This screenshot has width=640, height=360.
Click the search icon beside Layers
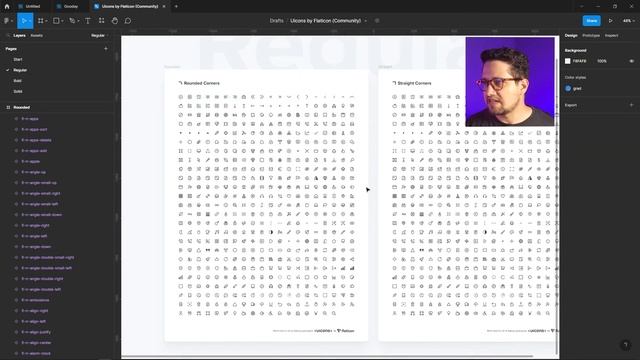click(8, 36)
